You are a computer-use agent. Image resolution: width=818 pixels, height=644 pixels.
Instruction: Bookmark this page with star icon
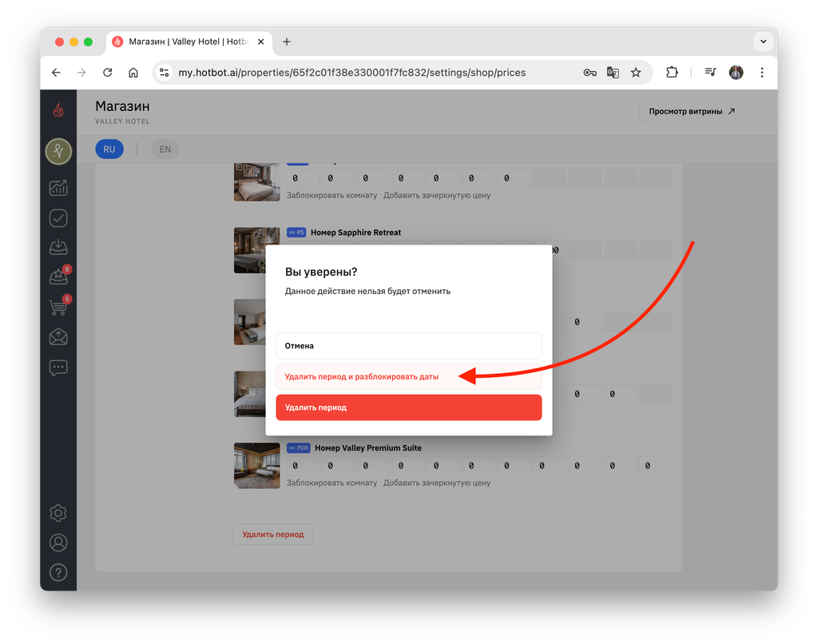(x=636, y=73)
